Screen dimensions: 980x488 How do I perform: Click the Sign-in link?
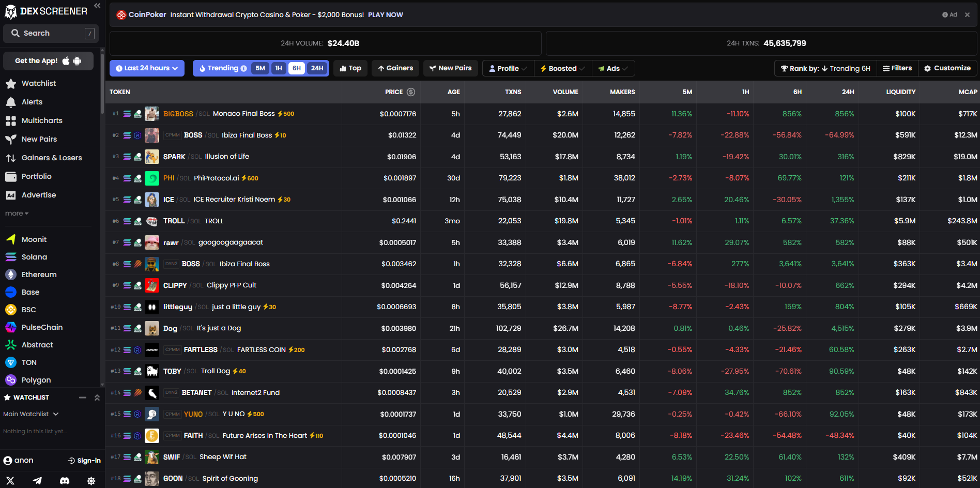coord(84,461)
